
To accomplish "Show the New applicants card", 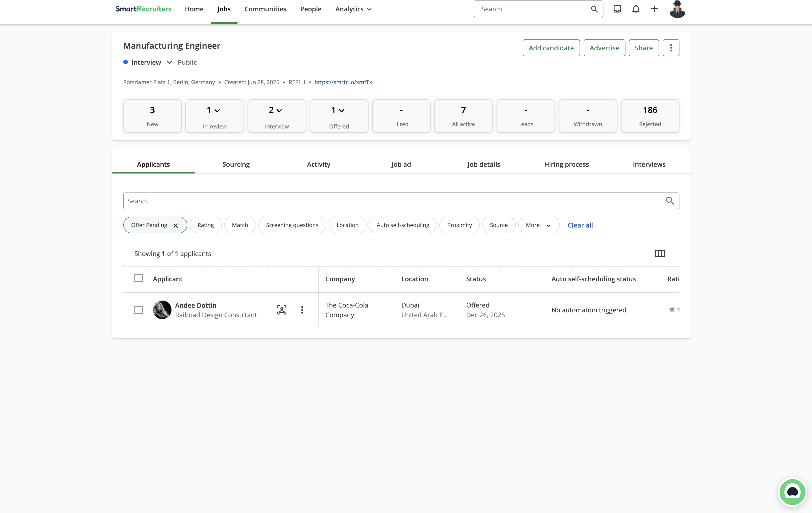I will (152, 116).
